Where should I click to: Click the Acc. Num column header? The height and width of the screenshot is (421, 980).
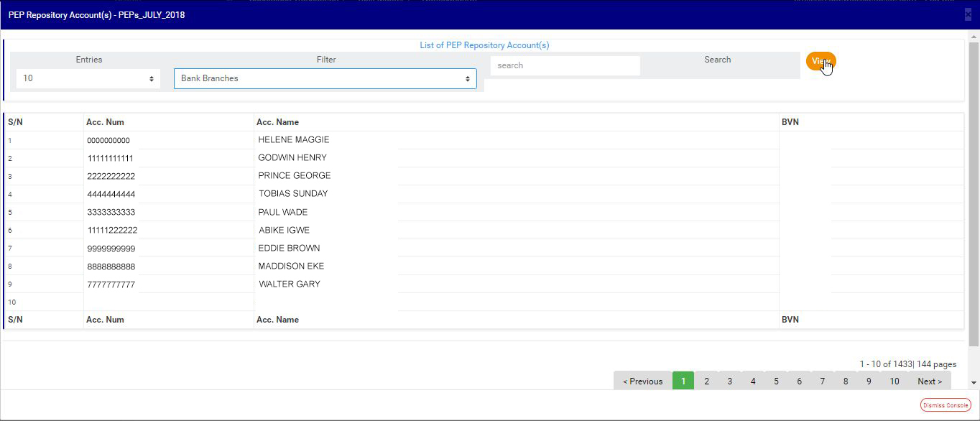tap(105, 122)
